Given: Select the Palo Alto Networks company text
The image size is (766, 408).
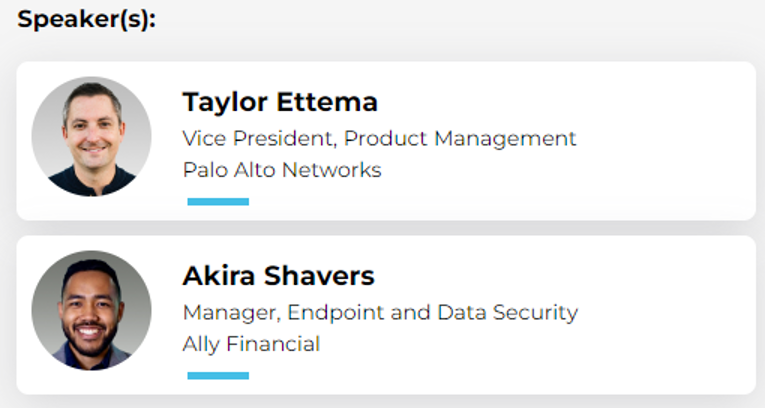Looking at the screenshot, I should [282, 170].
